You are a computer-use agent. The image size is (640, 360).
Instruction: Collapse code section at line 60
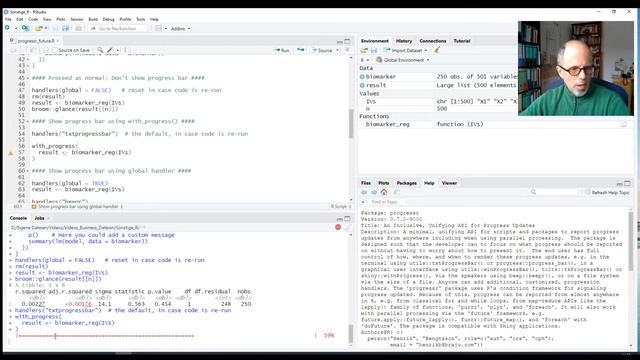pyautogui.click(x=28, y=171)
